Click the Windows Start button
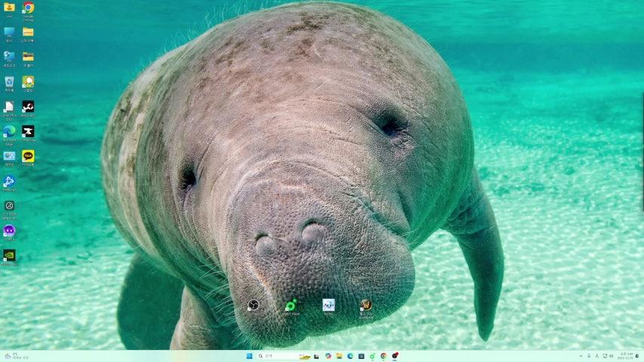 pyautogui.click(x=249, y=356)
